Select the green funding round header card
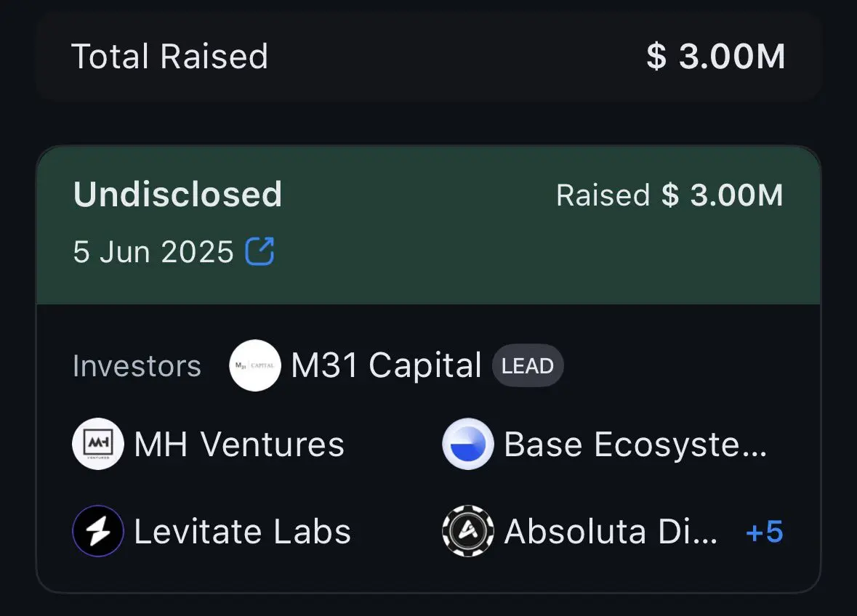 [429, 225]
